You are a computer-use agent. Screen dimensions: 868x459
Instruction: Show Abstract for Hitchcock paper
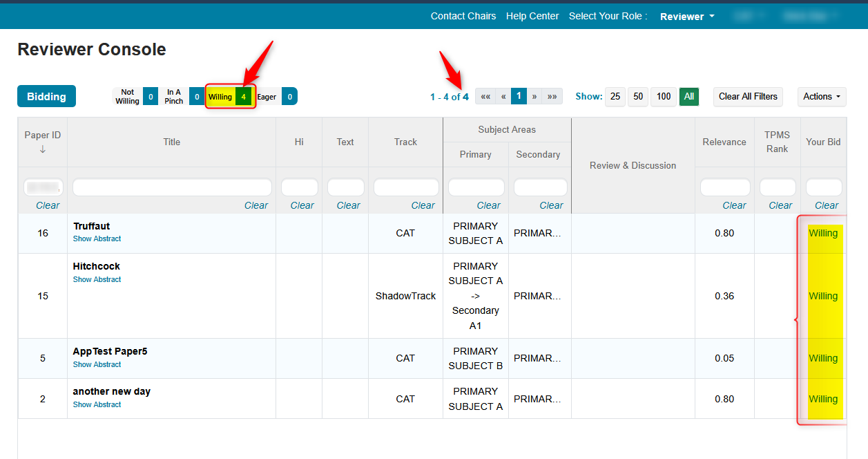97,280
